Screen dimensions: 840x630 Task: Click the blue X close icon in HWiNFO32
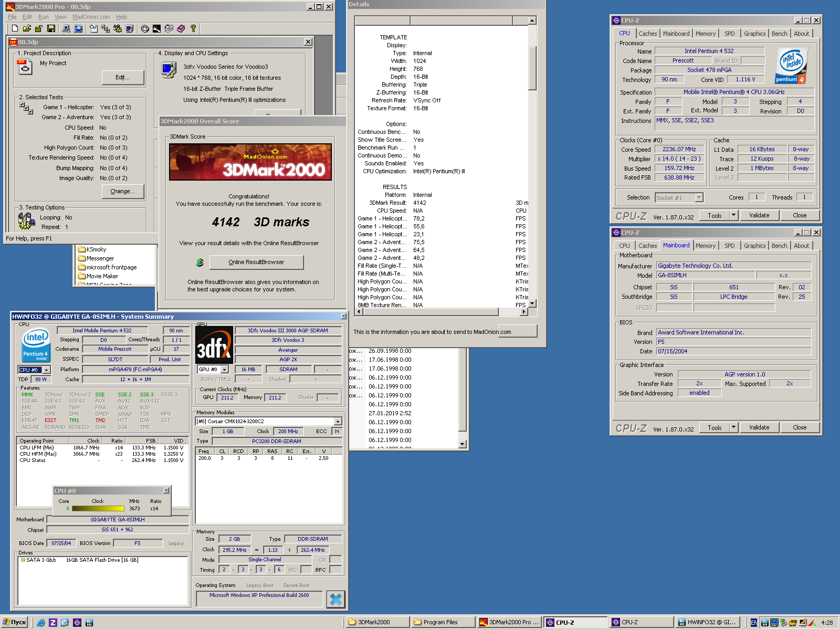click(335, 599)
